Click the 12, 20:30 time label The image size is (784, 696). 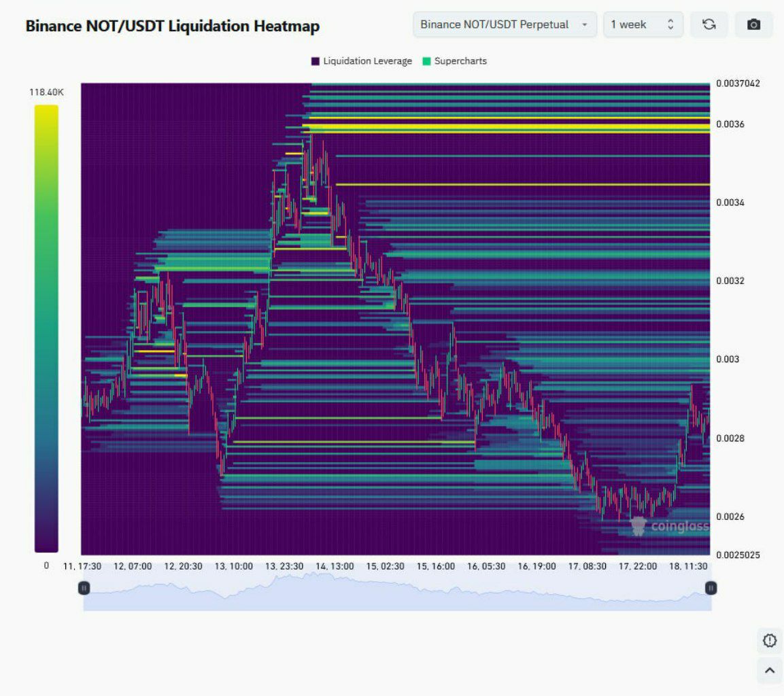click(183, 566)
